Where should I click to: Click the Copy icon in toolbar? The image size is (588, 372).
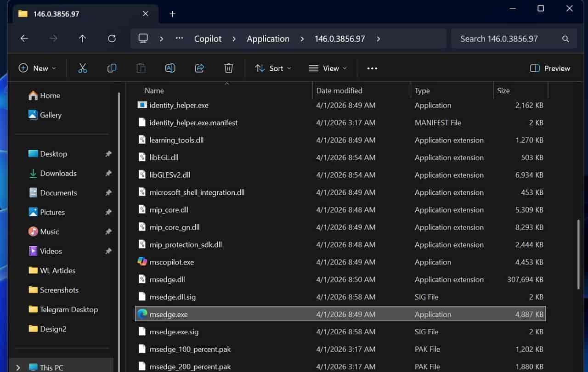tap(112, 68)
